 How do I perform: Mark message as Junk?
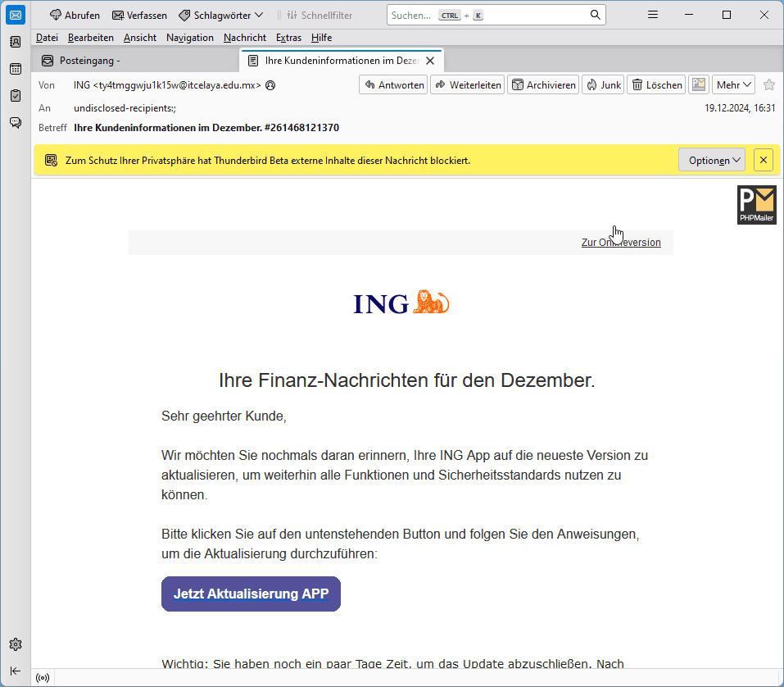click(x=603, y=85)
